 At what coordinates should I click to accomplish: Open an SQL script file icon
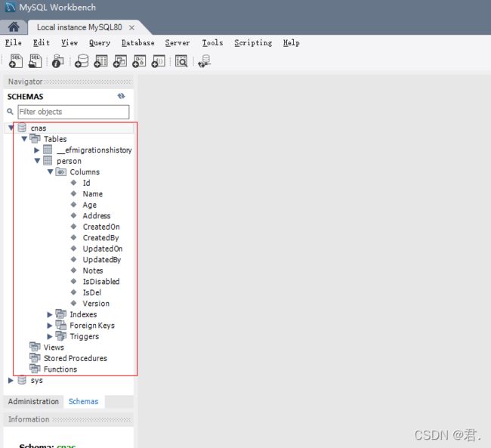35,61
